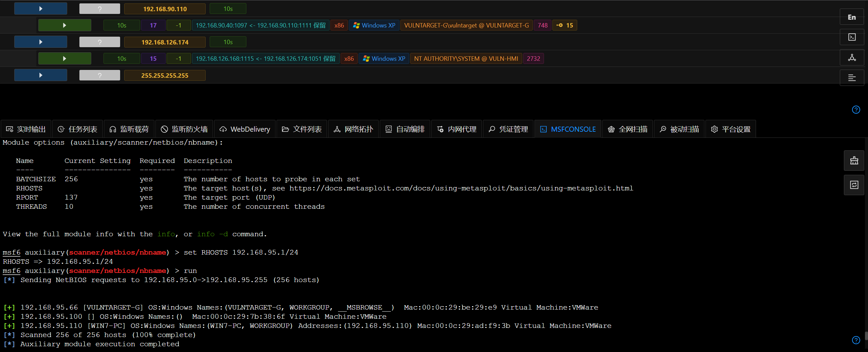Image resolution: width=868 pixels, height=352 pixels.
Task: Click PID tag 748
Action: pos(543,25)
